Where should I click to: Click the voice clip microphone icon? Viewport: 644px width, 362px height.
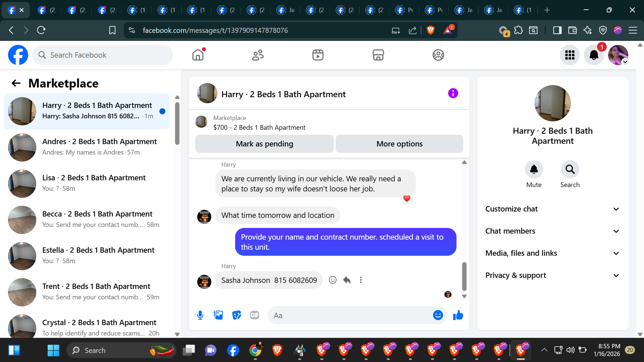[x=200, y=315]
